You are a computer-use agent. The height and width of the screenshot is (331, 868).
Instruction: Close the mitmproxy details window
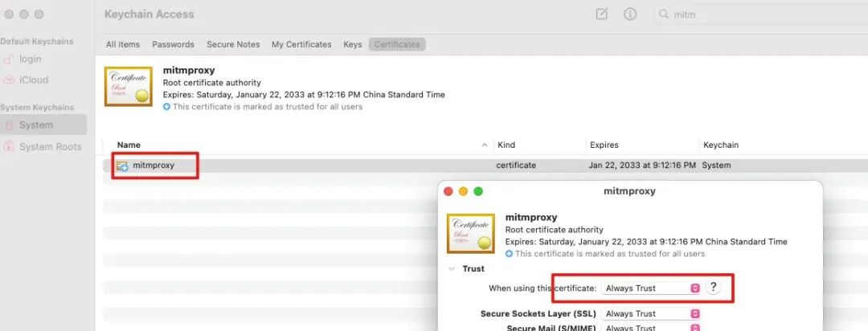pos(448,191)
